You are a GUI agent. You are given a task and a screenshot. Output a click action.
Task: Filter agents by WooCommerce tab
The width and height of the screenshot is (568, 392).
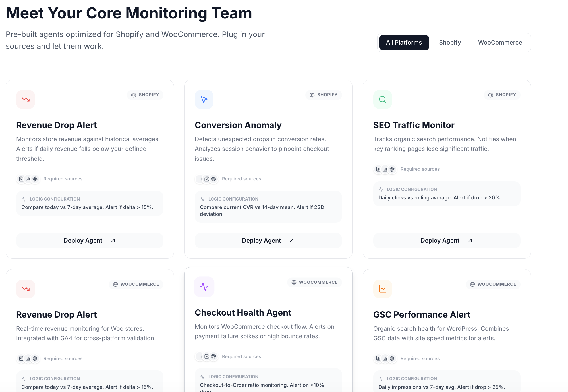click(500, 43)
